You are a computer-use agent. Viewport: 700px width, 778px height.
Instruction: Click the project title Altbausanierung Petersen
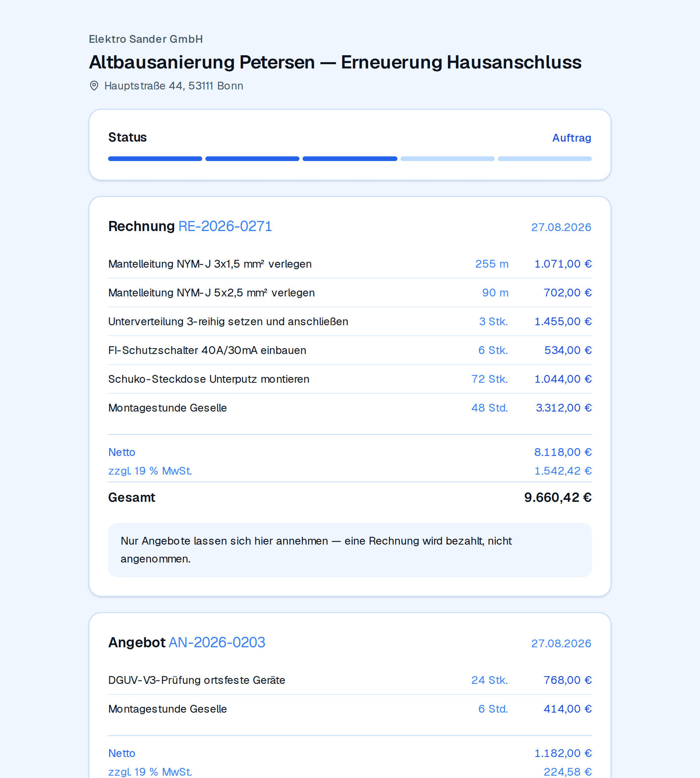pos(202,62)
